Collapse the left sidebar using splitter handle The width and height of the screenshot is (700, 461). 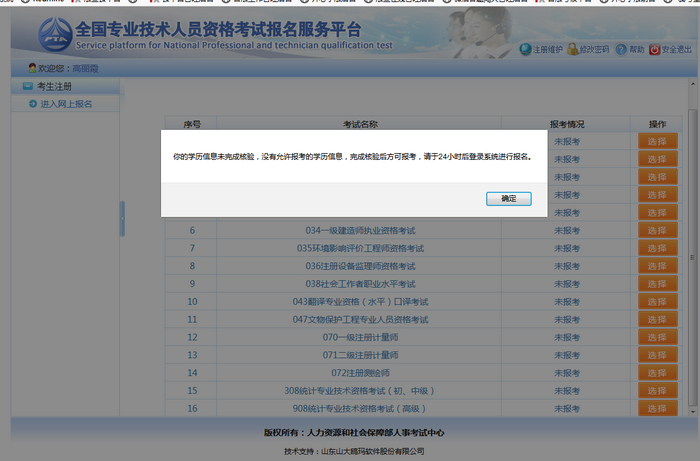pos(122,219)
